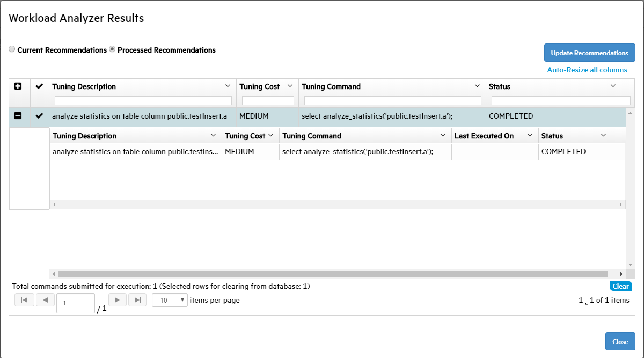Viewport: 644px width, 358px height.
Task: Go to the next page of results
Action: [x=118, y=300]
